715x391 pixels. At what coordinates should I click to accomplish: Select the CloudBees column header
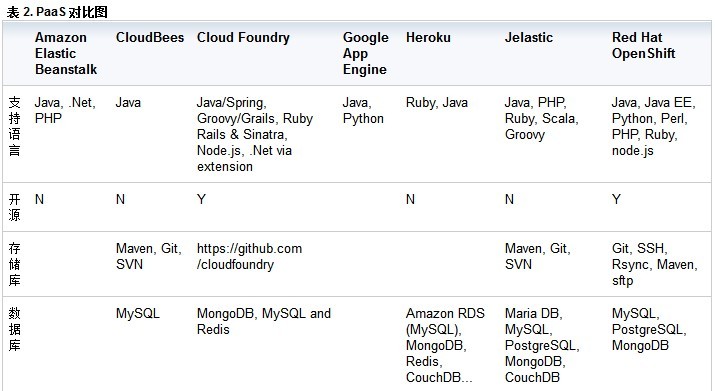pyautogui.click(x=150, y=37)
